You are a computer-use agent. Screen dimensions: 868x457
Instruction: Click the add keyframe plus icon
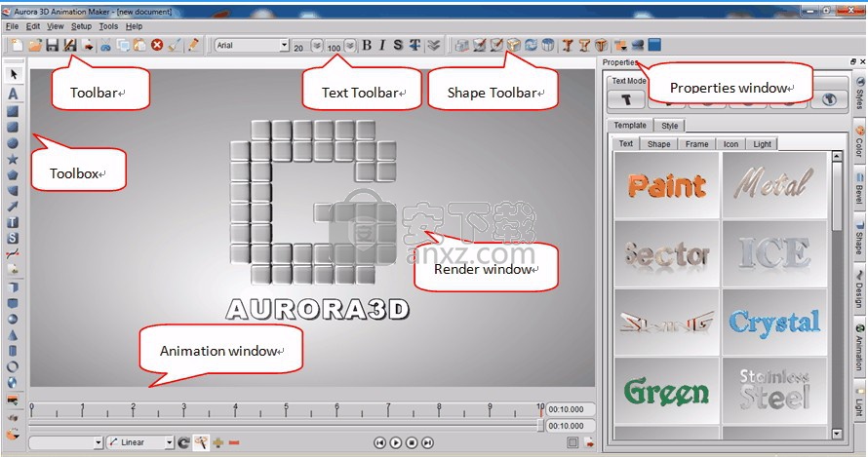pos(218,442)
